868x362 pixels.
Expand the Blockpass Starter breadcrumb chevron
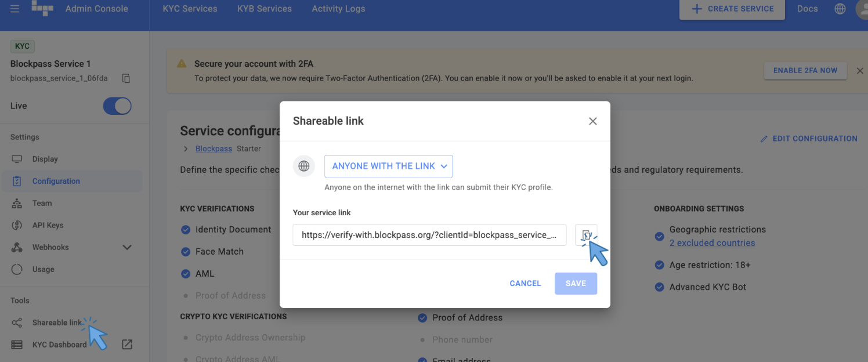pos(186,149)
